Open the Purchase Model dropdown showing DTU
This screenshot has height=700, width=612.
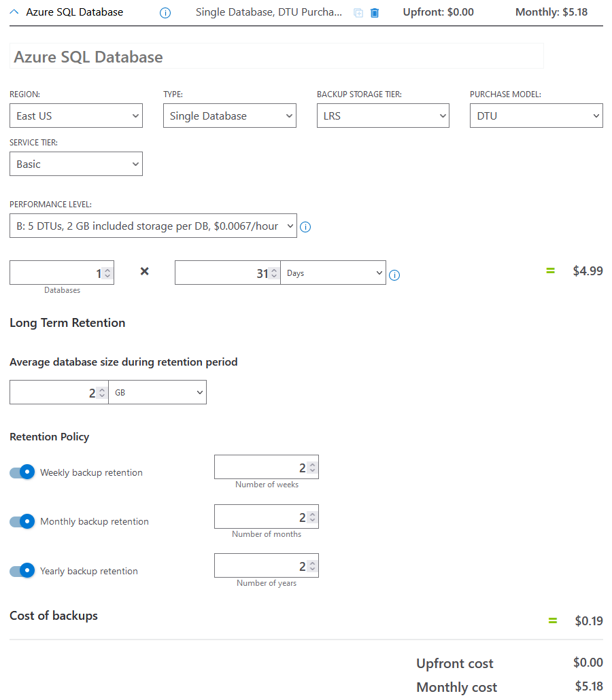[536, 116]
